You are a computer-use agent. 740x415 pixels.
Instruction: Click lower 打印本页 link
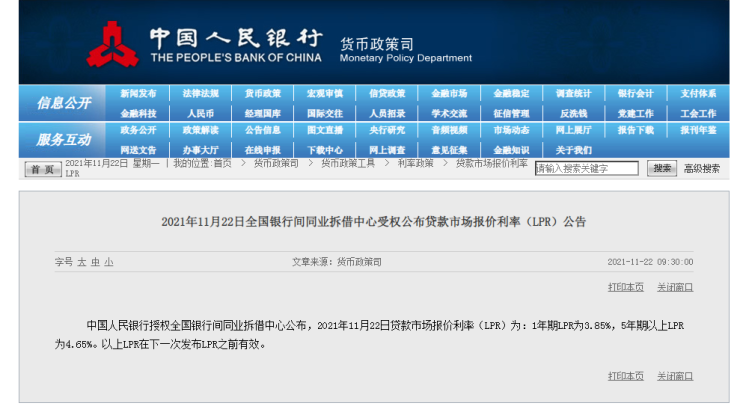tap(626, 376)
